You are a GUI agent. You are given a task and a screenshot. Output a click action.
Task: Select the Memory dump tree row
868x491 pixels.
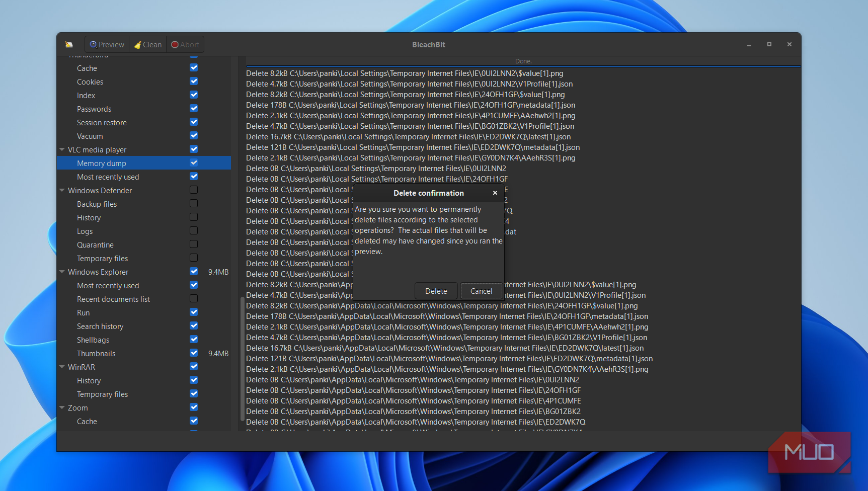[144, 163]
